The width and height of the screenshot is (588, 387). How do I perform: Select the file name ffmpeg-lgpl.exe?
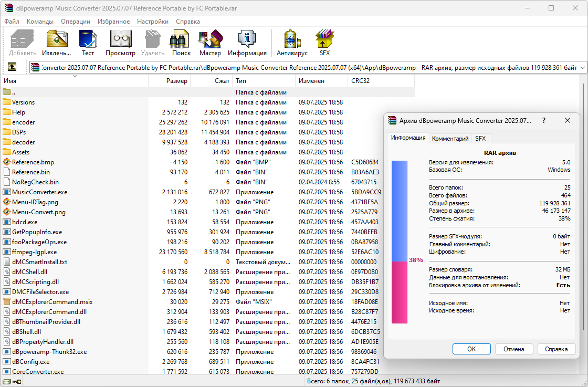[x=35, y=252]
